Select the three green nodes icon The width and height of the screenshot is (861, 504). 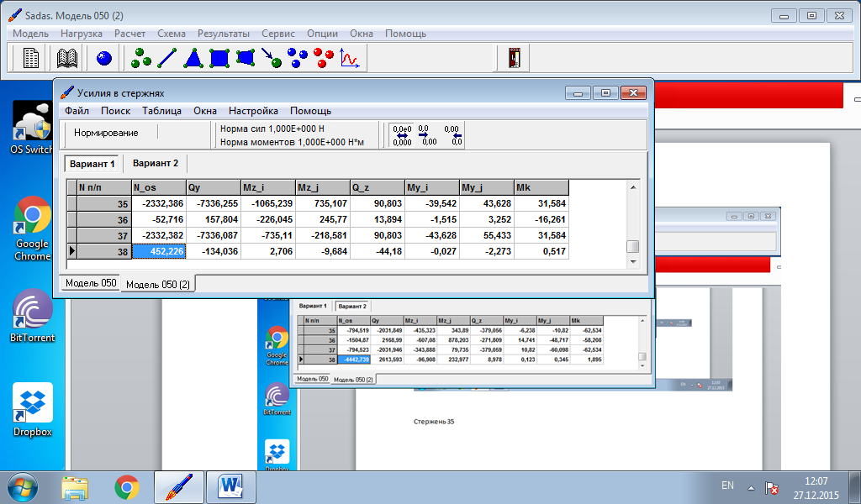(x=141, y=58)
